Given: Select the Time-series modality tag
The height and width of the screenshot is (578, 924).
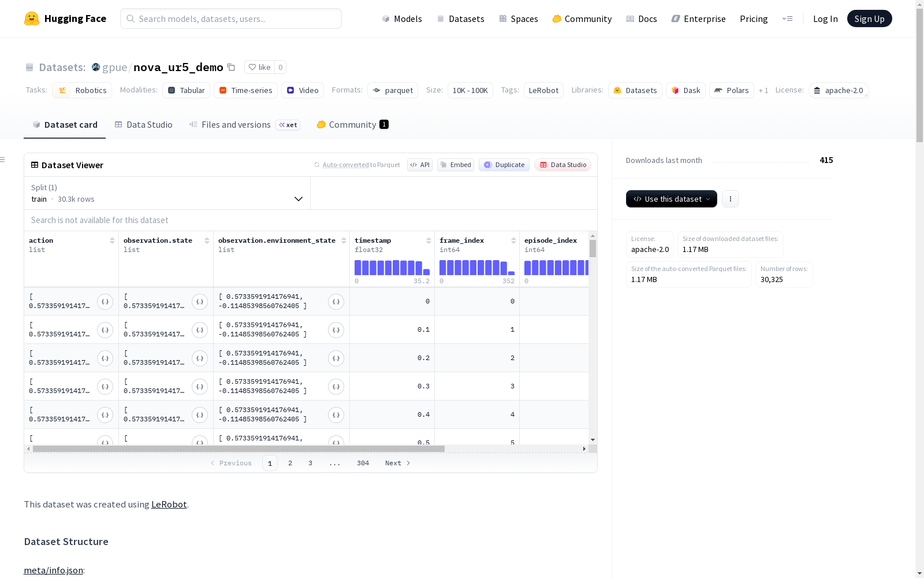Looking at the screenshot, I should (x=245, y=90).
